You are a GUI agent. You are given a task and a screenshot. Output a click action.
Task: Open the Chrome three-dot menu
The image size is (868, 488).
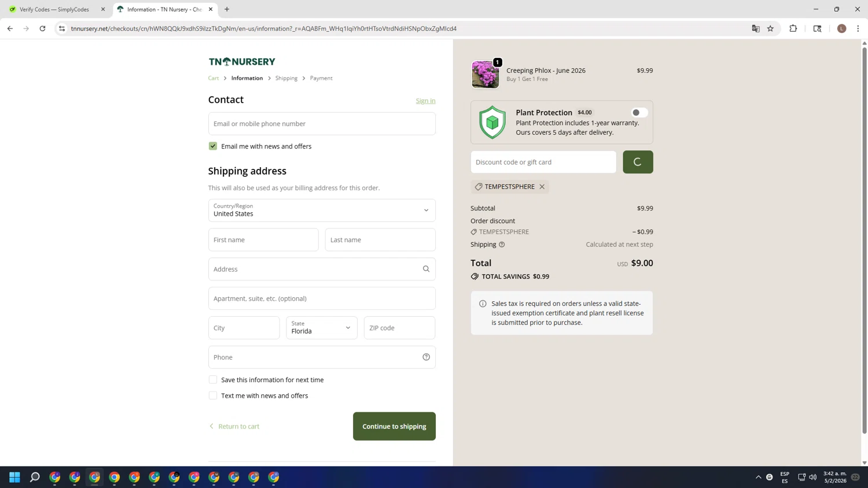858,28
